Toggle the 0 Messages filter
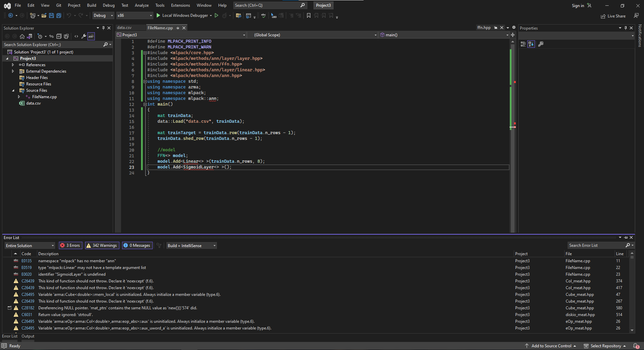 click(137, 245)
